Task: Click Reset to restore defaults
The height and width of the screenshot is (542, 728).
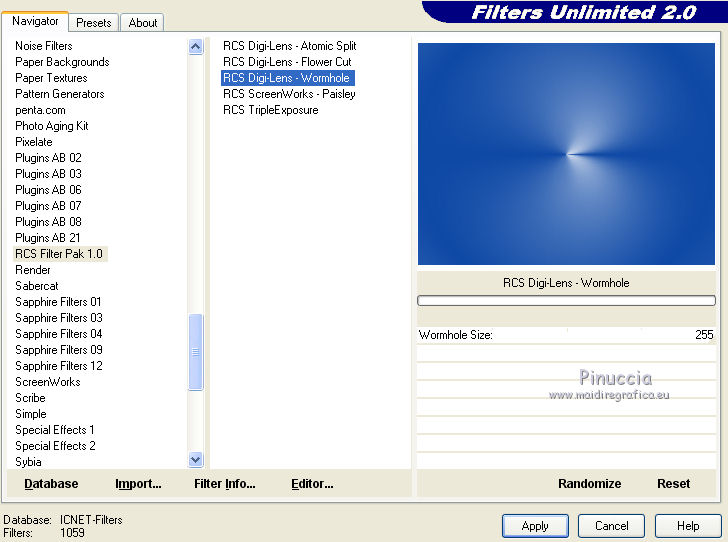Action: [x=673, y=483]
